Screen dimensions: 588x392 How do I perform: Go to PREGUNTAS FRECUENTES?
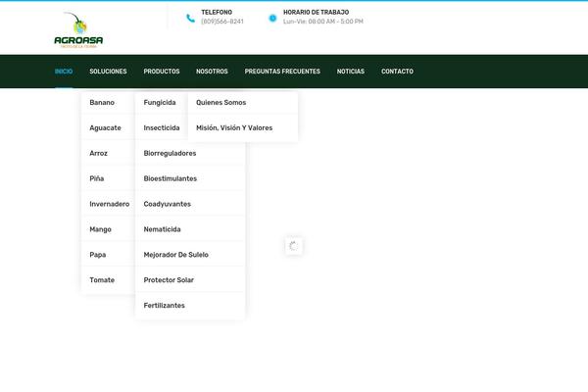[x=282, y=72]
